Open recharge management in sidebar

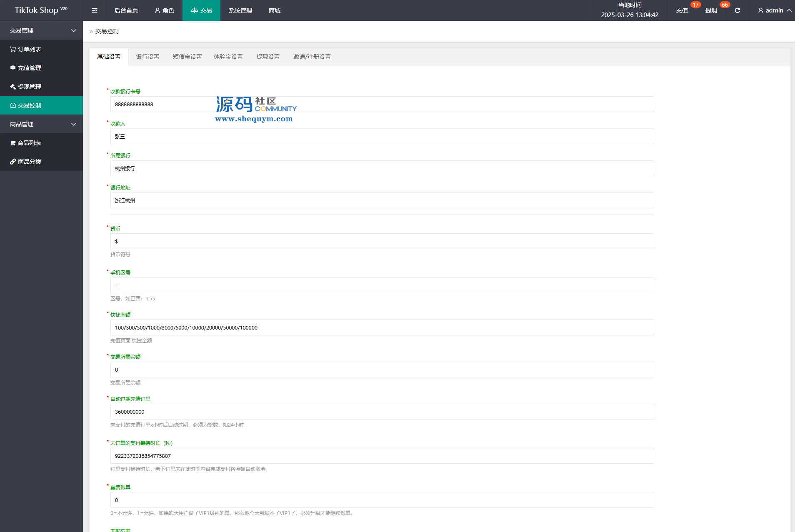point(26,68)
